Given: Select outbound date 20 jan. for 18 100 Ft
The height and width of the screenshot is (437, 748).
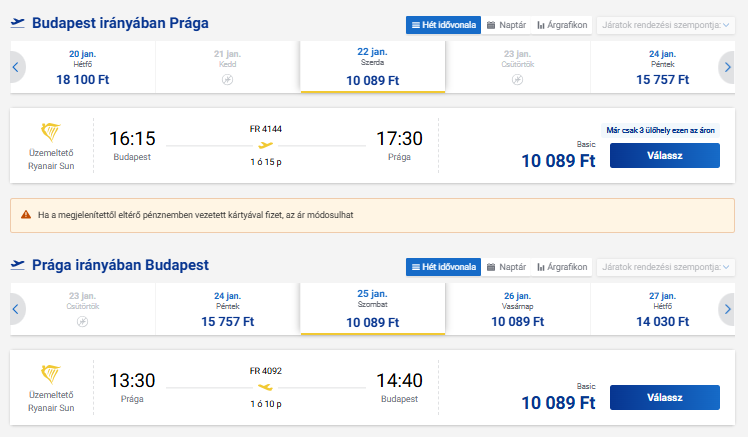Looking at the screenshot, I should coord(83,67).
